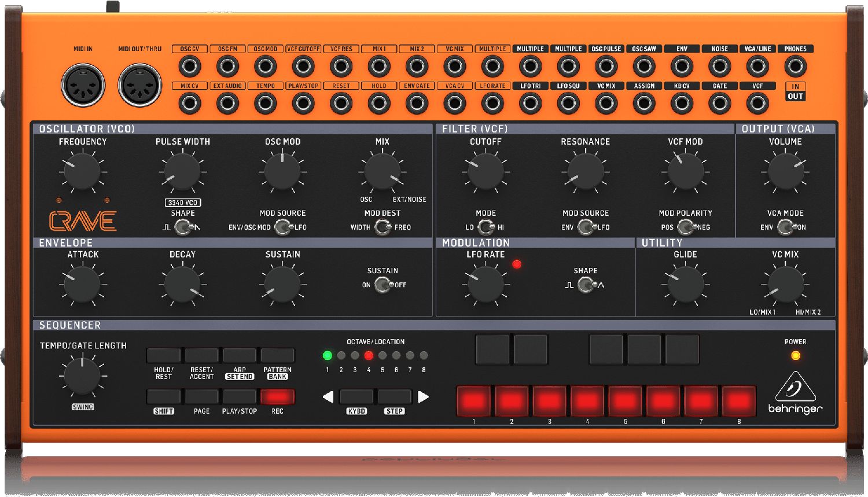The image size is (868, 497).
Task: Flip the filter MOD SOURCE ENV/LFO switch
Action: [586, 227]
